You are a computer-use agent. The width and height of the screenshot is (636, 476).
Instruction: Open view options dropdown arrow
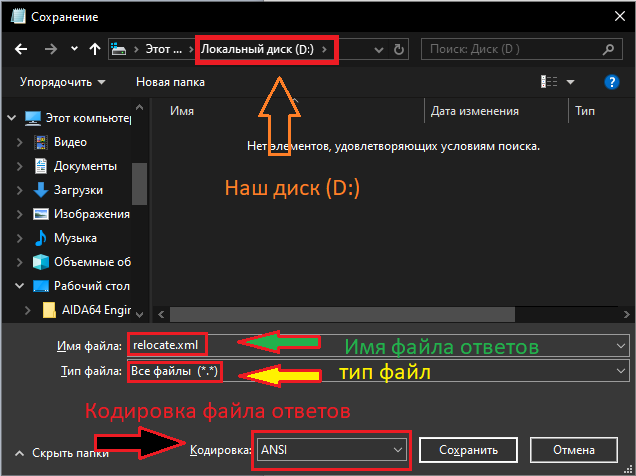[x=570, y=82]
